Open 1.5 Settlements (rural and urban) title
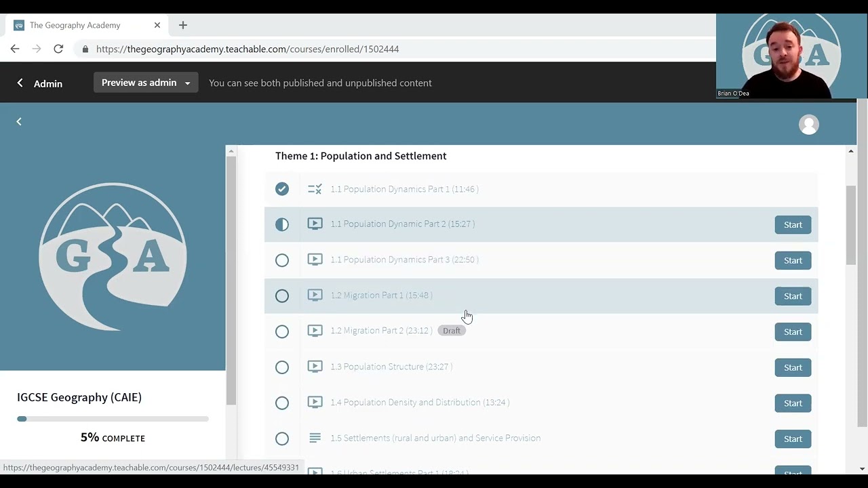 click(435, 438)
